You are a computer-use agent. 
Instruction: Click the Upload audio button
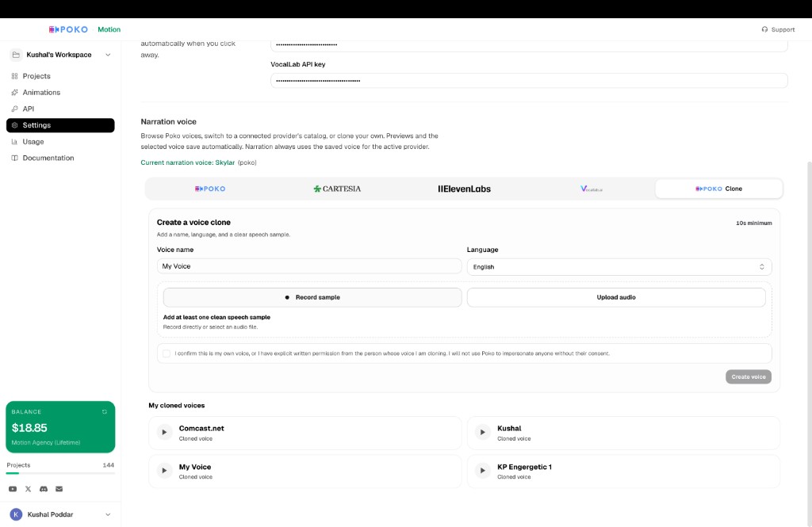coord(616,298)
